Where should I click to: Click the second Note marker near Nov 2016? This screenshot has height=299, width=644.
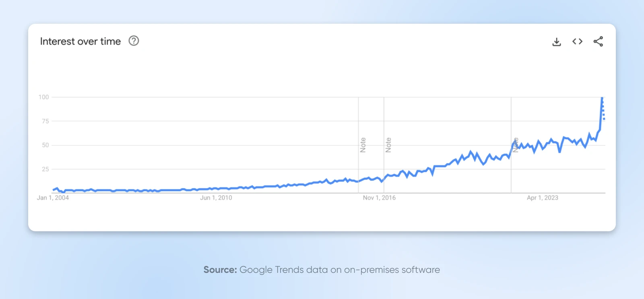point(388,145)
